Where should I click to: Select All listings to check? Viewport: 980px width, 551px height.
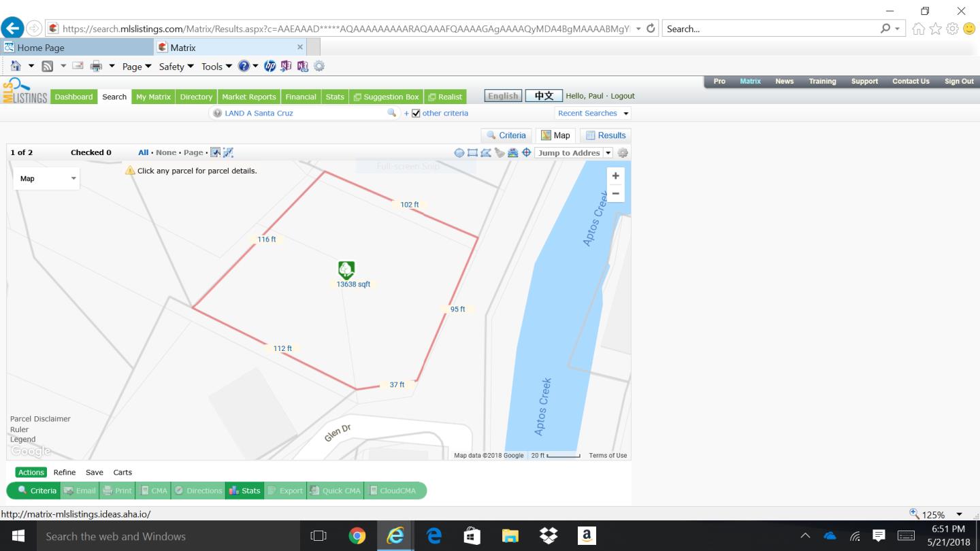tap(143, 152)
